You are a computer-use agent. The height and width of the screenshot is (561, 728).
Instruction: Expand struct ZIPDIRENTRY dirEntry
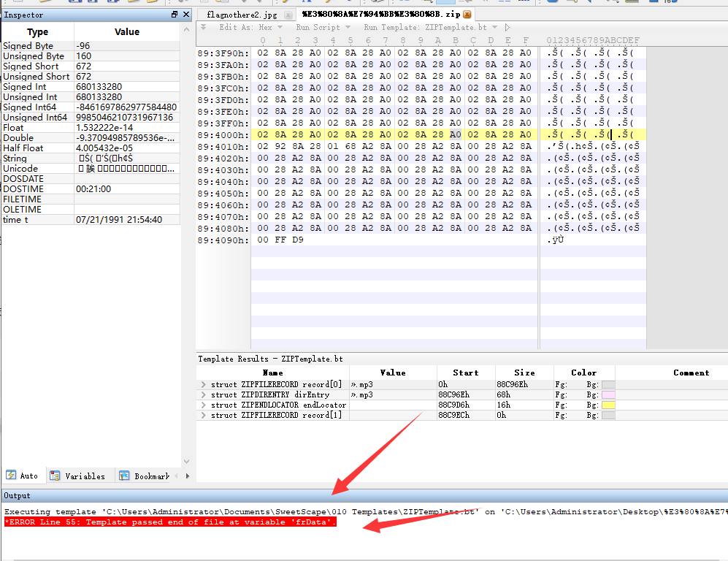pos(203,394)
